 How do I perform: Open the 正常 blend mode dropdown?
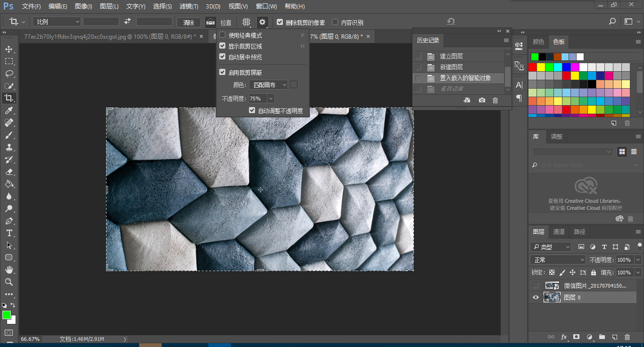558,260
